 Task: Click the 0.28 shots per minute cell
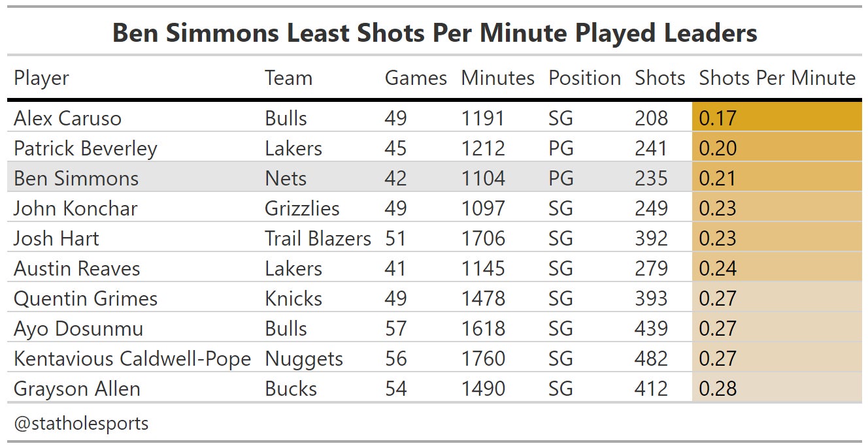click(776, 389)
